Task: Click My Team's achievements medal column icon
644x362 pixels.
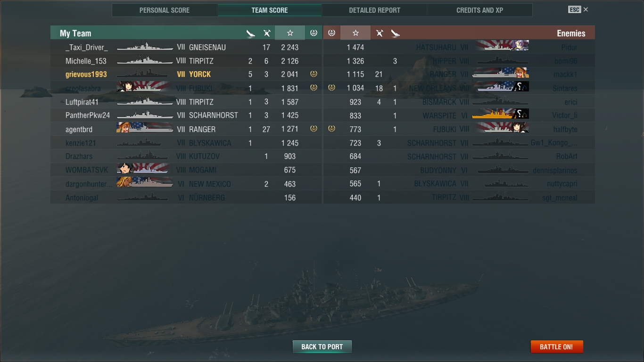Action: click(314, 33)
